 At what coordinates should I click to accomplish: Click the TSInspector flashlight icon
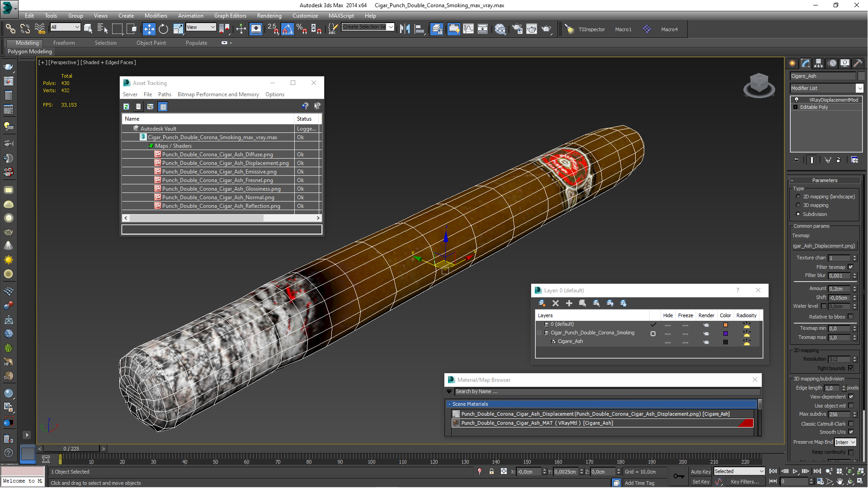coord(570,29)
